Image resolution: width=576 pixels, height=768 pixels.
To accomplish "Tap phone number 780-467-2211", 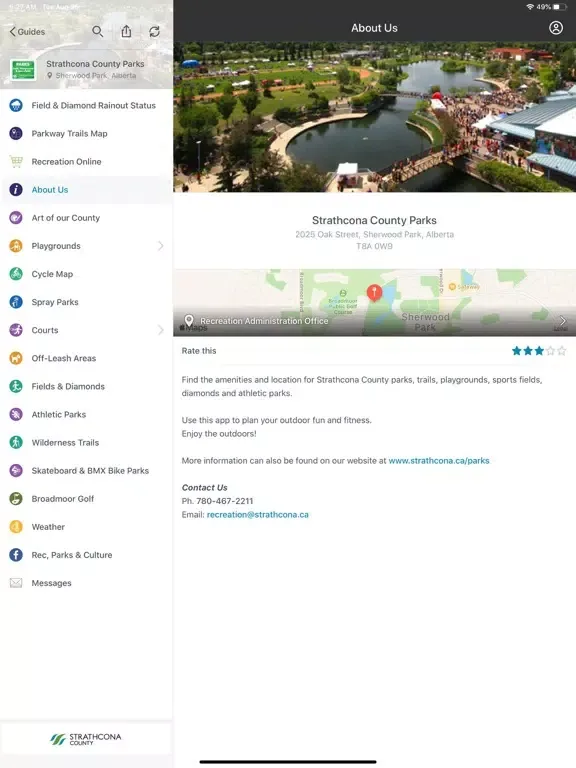I will [x=225, y=501].
